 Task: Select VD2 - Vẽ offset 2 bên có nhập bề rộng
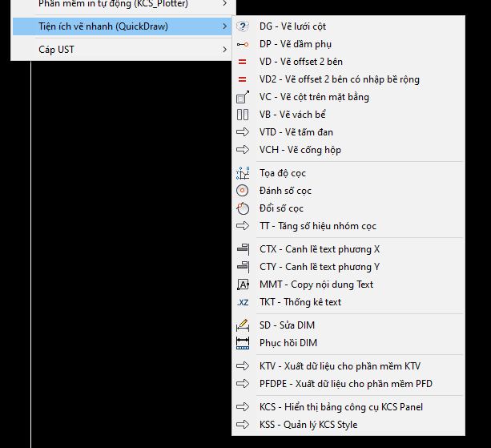(x=348, y=79)
